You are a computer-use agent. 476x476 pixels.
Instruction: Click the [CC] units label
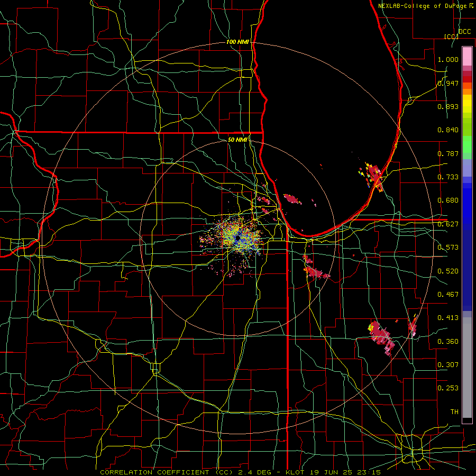click(x=452, y=36)
